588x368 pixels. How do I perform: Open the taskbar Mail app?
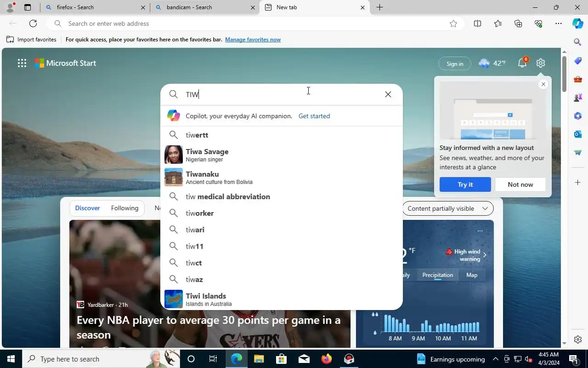pos(304,359)
